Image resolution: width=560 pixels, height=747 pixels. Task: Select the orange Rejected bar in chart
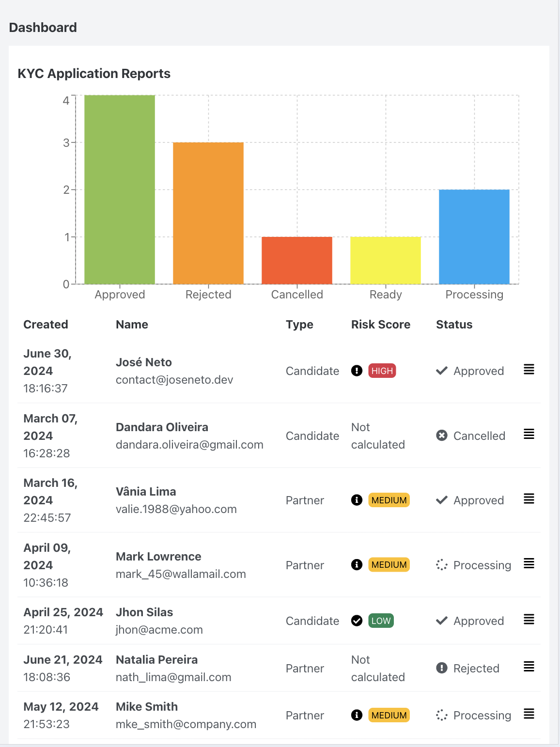(x=208, y=213)
